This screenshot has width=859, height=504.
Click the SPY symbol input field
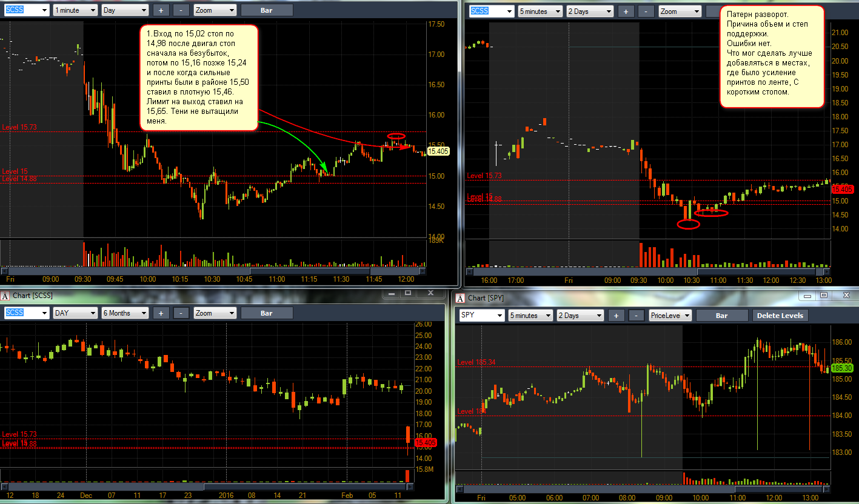coord(482,316)
